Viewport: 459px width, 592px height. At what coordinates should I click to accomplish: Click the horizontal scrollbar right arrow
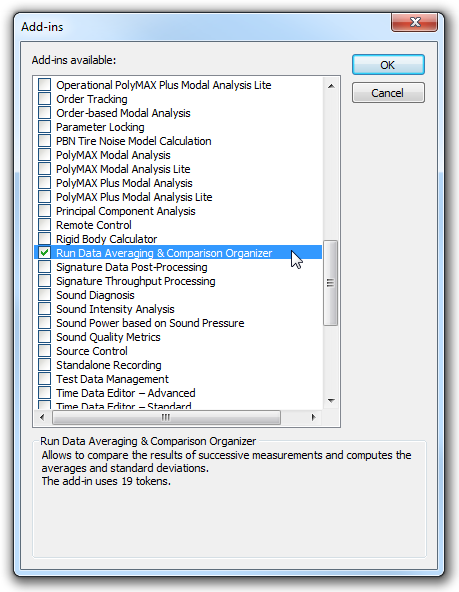[x=313, y=417]
